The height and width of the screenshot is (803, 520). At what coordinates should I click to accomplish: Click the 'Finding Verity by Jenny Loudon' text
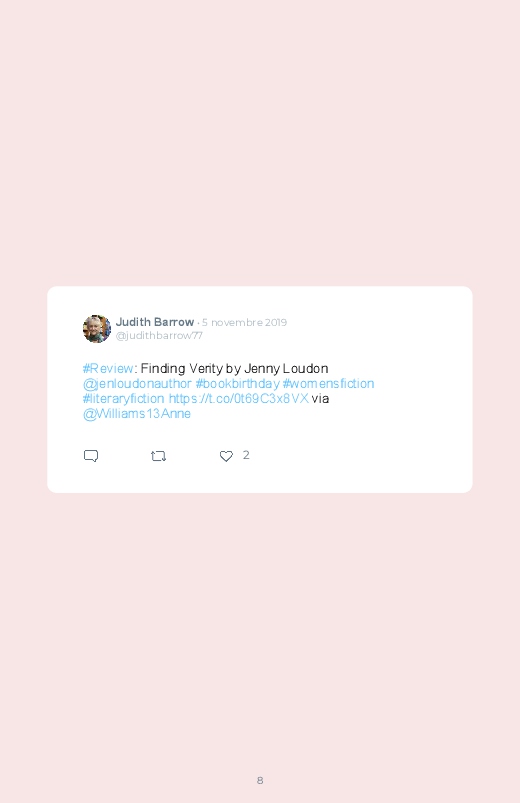[234, 368]
